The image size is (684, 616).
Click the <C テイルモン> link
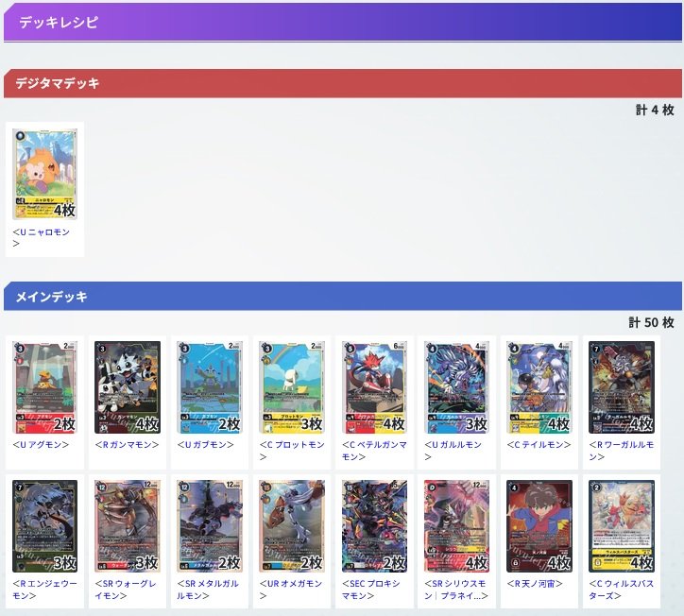coord(539,445)
